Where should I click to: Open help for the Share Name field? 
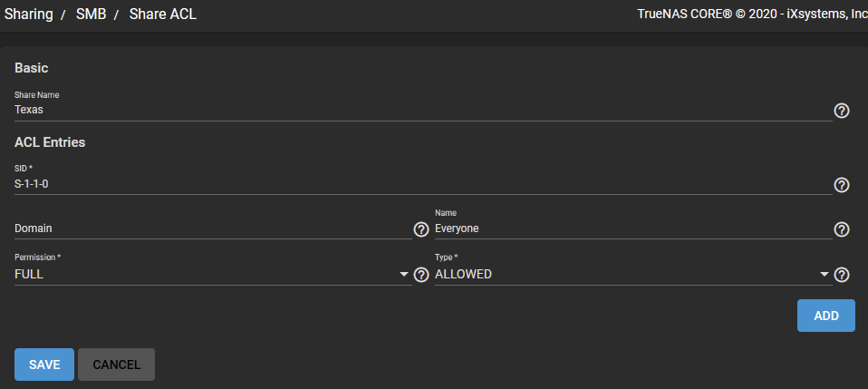click(x=842, y=112)
